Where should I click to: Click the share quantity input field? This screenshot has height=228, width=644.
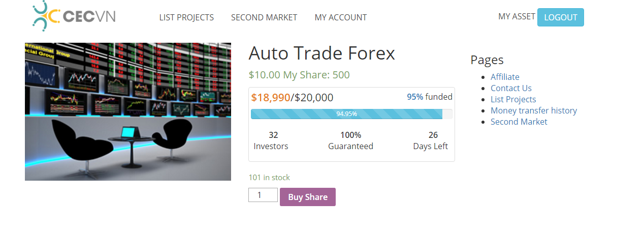[x=263, y=195]
